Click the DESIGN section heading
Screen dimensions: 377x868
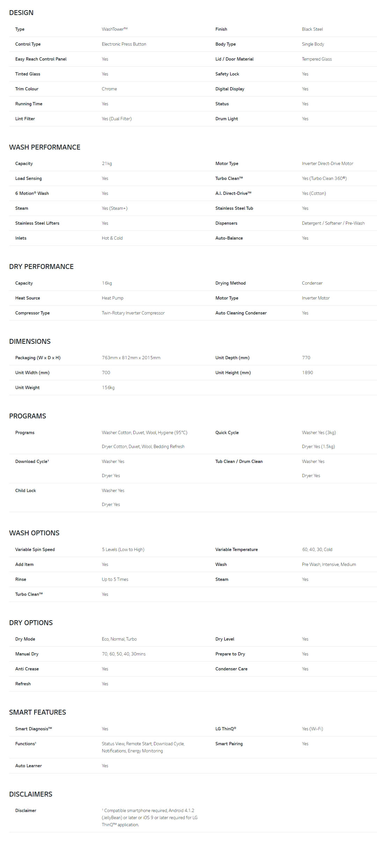point(21,13)
